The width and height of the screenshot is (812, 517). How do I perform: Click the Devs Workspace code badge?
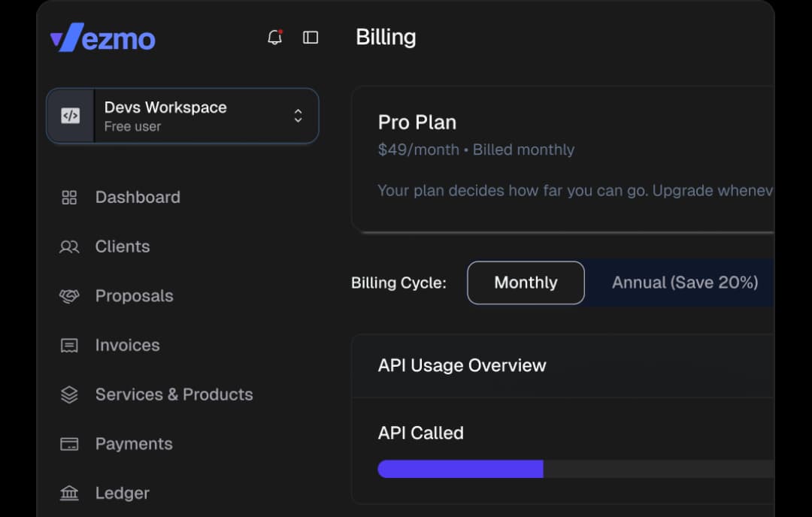coord(68,116)
